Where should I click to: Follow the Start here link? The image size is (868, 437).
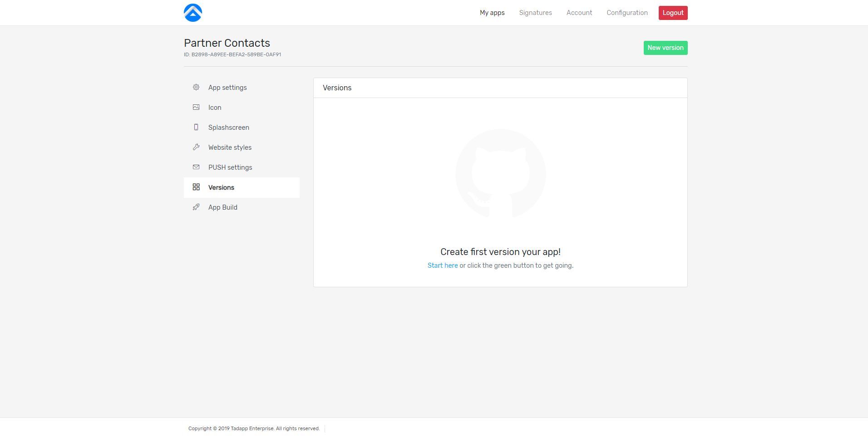tap(442, 265)
